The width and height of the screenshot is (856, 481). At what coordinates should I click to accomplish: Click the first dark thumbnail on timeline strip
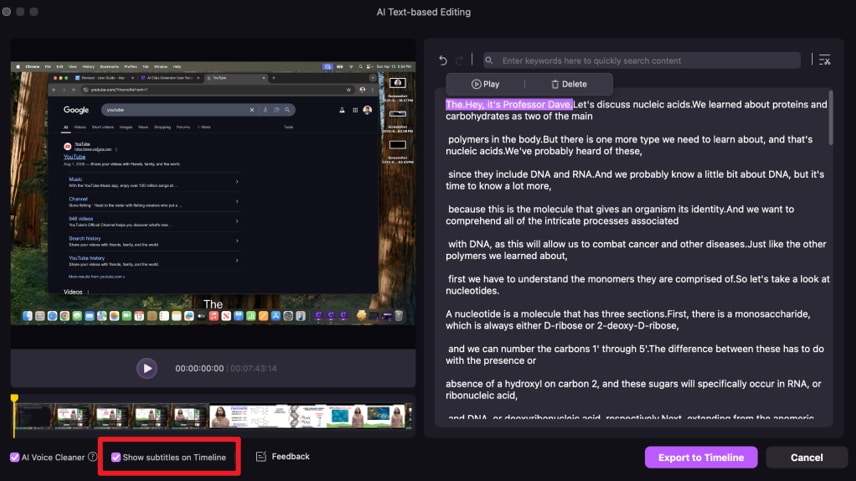point(34,417)
